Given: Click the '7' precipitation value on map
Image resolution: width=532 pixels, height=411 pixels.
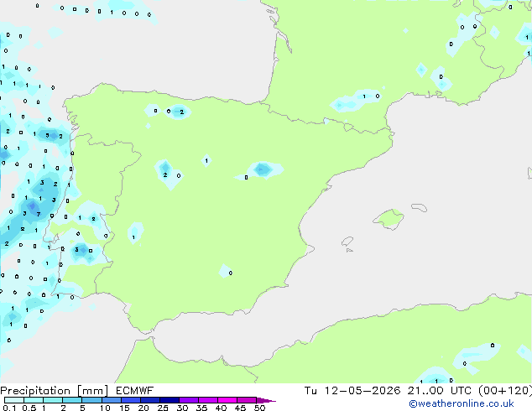Looking at the screenshot, I should tap(39, 214).
